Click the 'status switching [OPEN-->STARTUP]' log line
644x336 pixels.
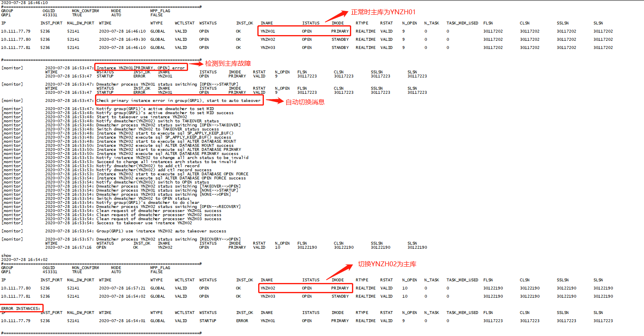(167, 84)
